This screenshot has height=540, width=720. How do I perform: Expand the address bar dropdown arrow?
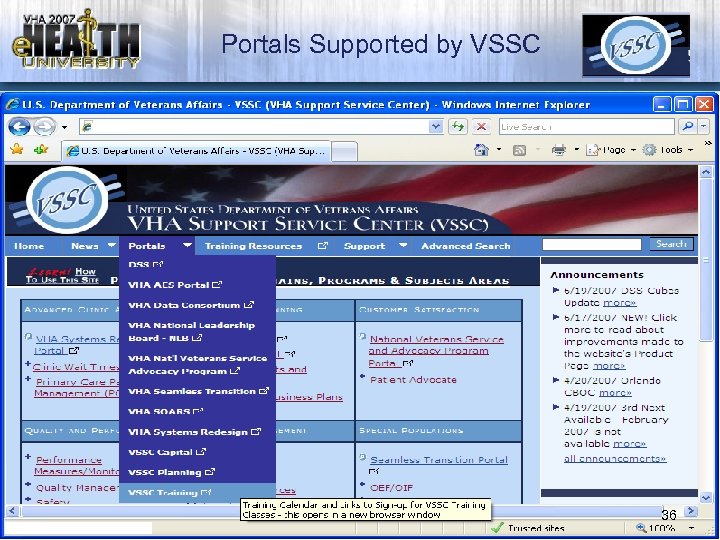pos(436,126)
